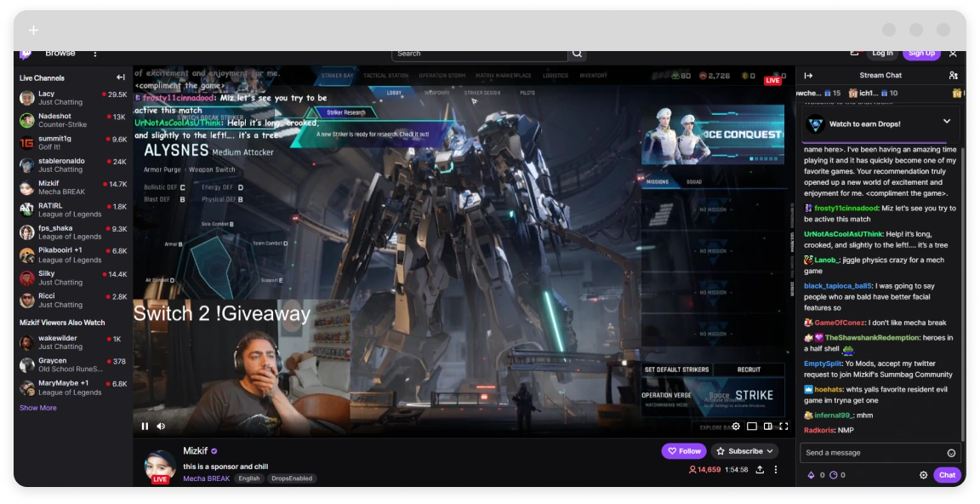Click the Twitch logo home icon

(x=26, y=54)
